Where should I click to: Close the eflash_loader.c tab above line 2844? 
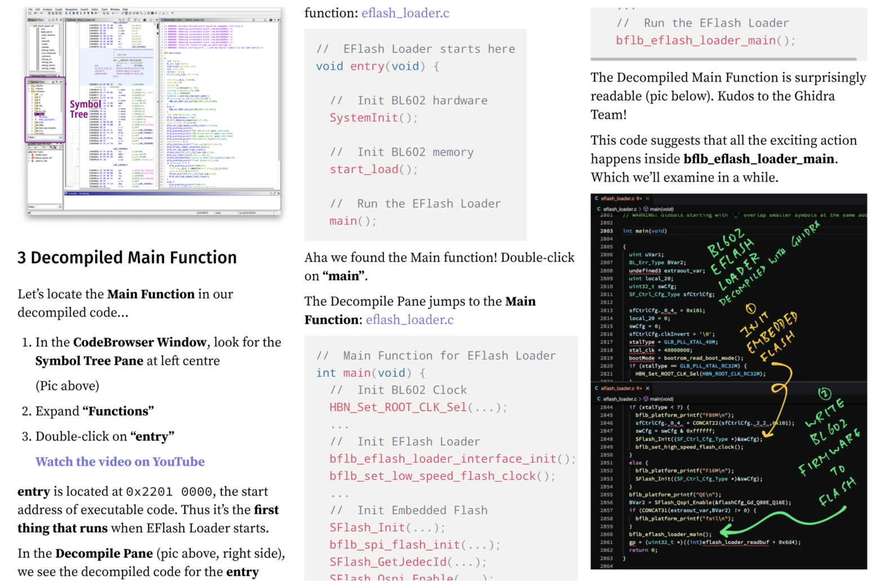click(x=648, y=388)
